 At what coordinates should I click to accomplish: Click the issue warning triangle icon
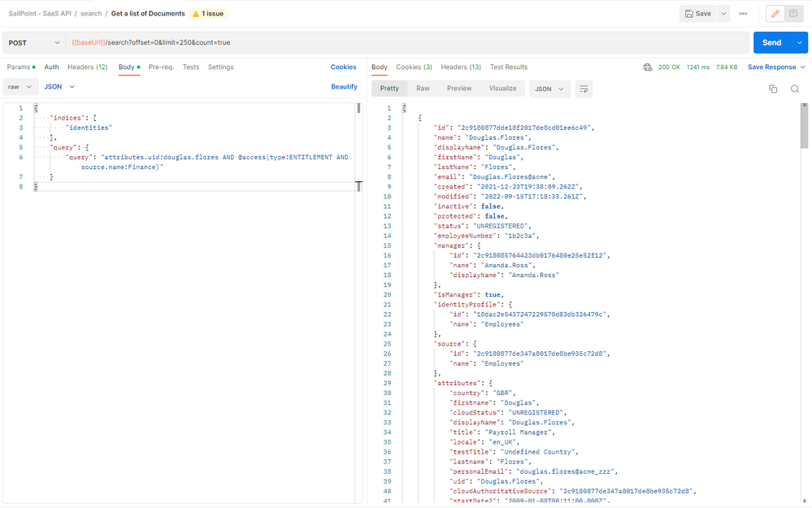point(195,14)
